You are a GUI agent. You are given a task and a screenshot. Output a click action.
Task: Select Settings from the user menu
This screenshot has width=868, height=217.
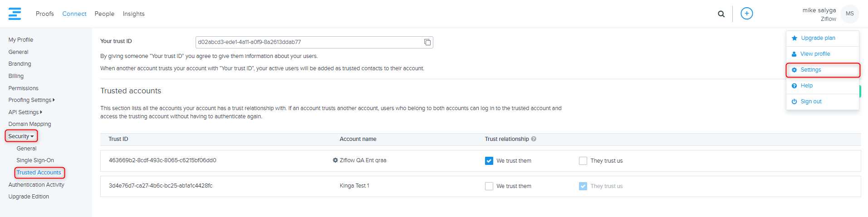coord(810,70)
